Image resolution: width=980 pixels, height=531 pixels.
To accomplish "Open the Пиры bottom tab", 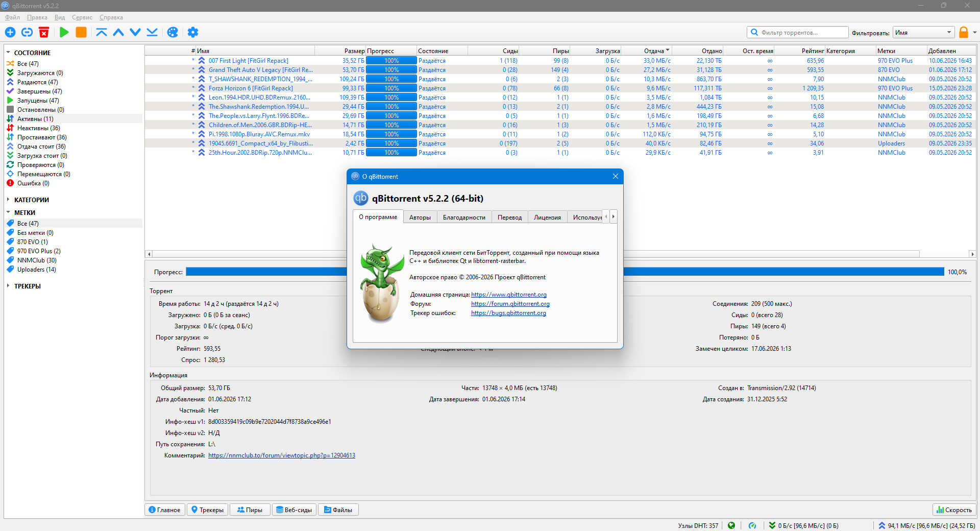I will coord(250,510).
